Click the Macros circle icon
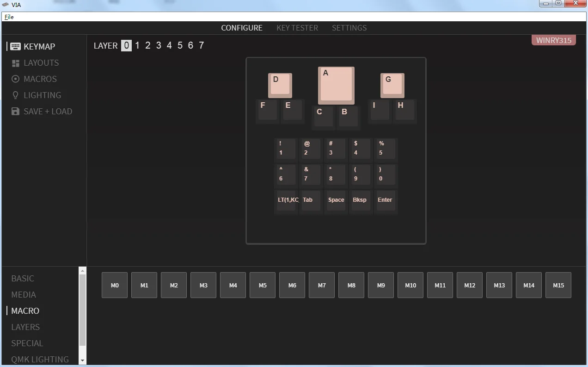The width and height of the screenshot is (588, 367). [16, 79]
